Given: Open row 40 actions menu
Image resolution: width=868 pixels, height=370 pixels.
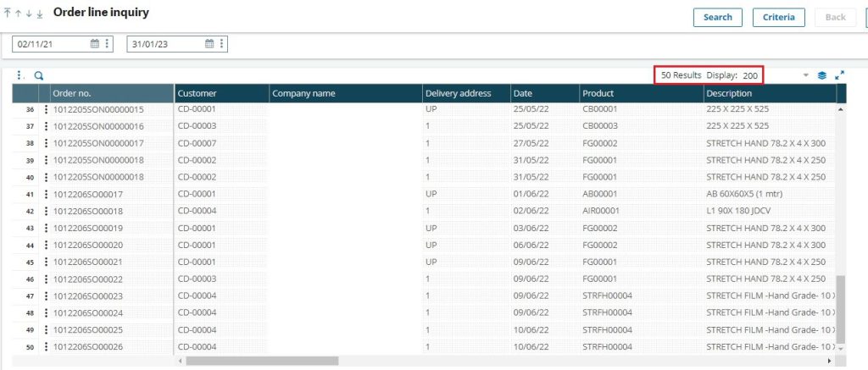Looking at the screenshot, I should pos(46,178).
